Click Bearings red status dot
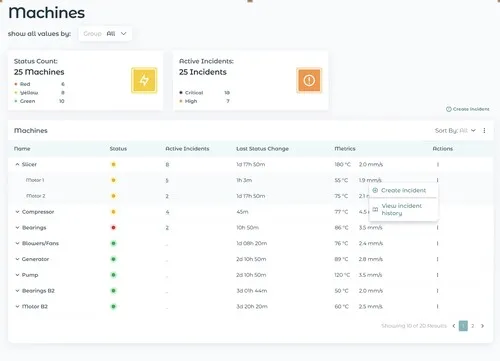The width and height of the screenshot is (500, 361). pos(113,228)
